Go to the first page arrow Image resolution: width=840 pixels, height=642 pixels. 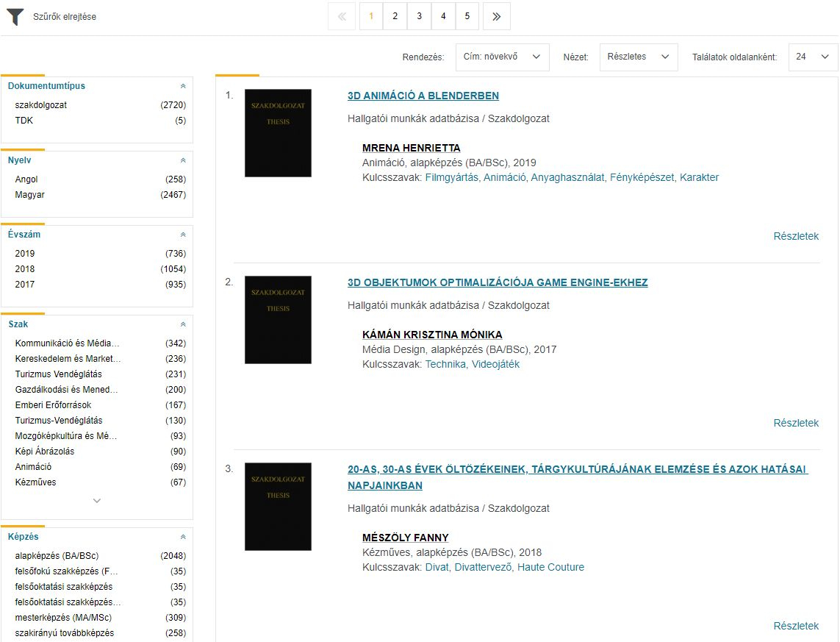pos(342,16)
